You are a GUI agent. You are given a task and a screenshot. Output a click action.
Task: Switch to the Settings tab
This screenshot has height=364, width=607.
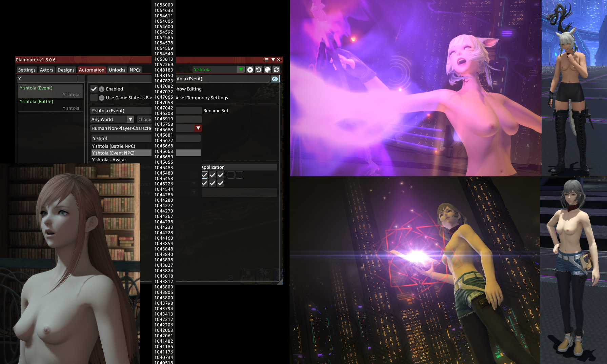coord(27,70)
